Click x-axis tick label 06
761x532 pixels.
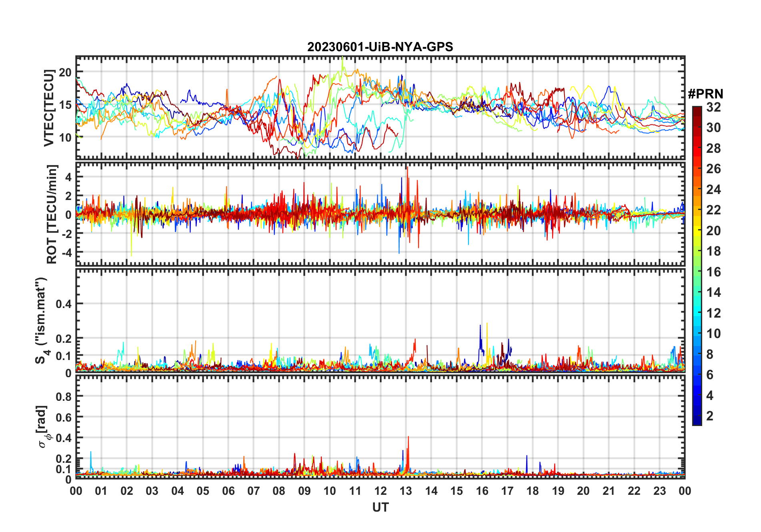point(228,491)
